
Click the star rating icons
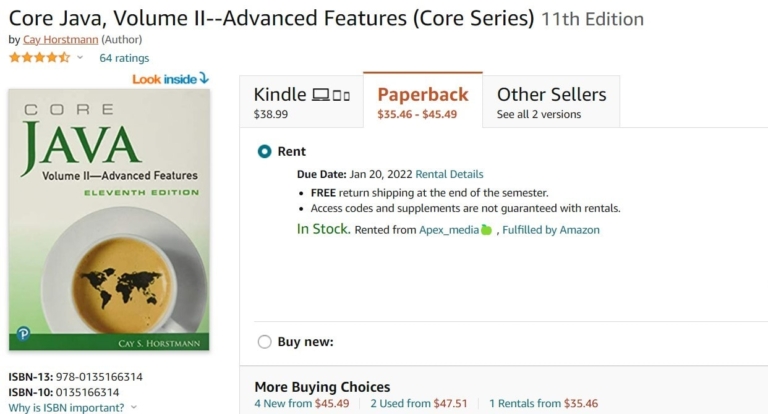(x=40, y=58)
